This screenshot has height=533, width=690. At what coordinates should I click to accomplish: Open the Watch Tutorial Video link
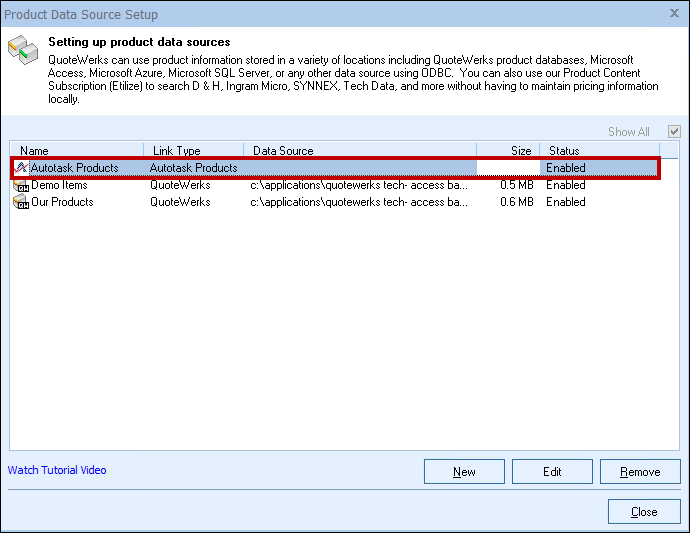click(57, 470)
